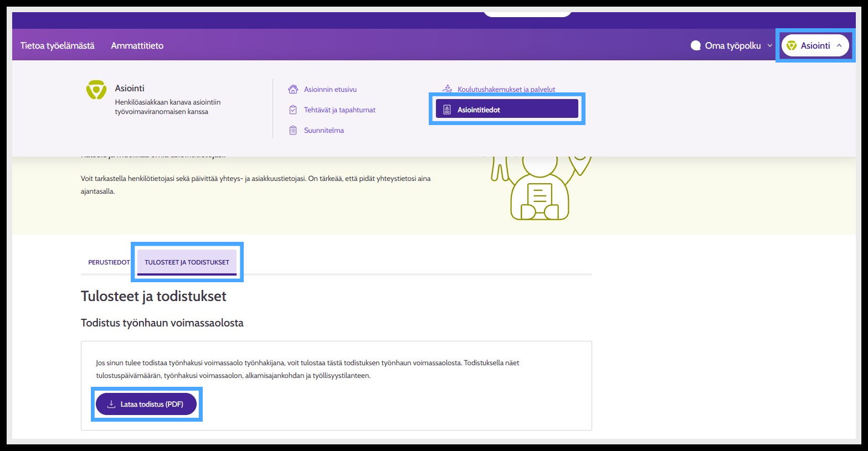Click the icon next to Koulutushakemukset ja palvelut

[447, 89]
